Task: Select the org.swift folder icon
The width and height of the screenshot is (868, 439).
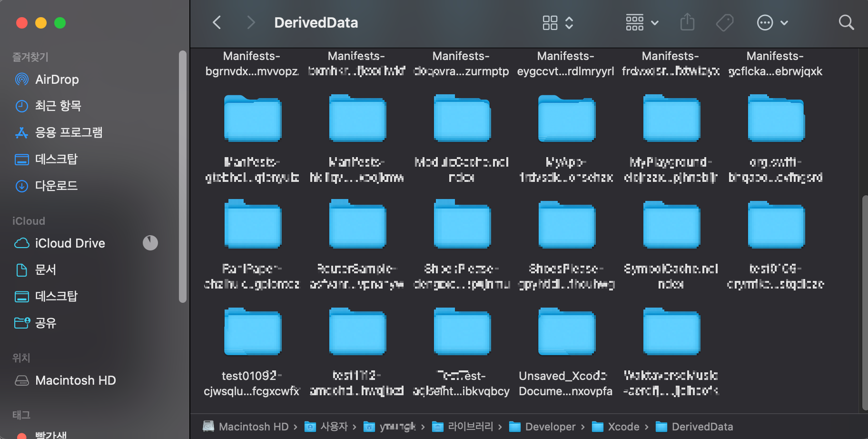Action: pos(776,118)
